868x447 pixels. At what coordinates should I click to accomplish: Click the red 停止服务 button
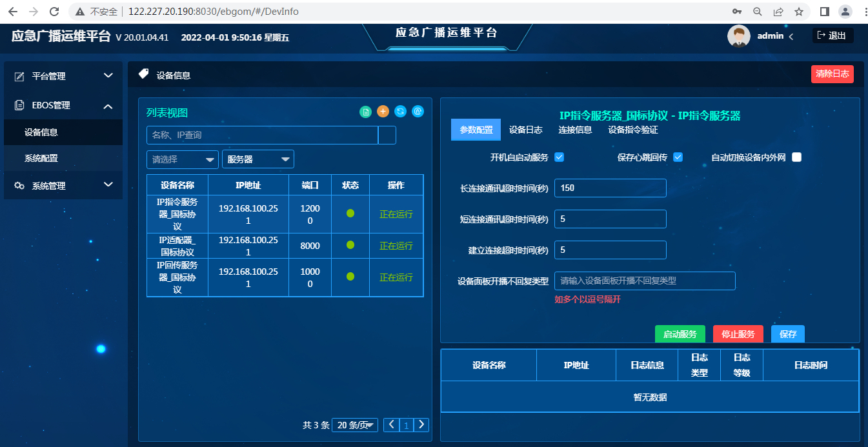click(738, 334)
